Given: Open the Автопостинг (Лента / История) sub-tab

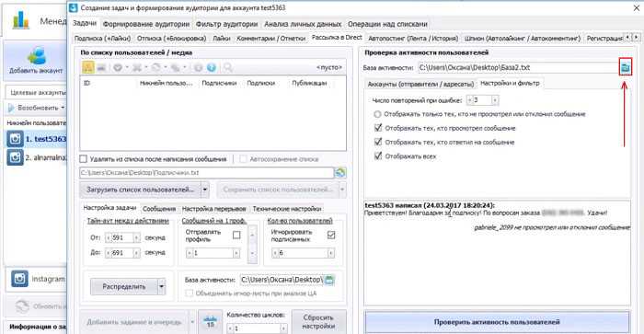Looking at the screenshot, I should pyautogui.click(x=413, y=39).
